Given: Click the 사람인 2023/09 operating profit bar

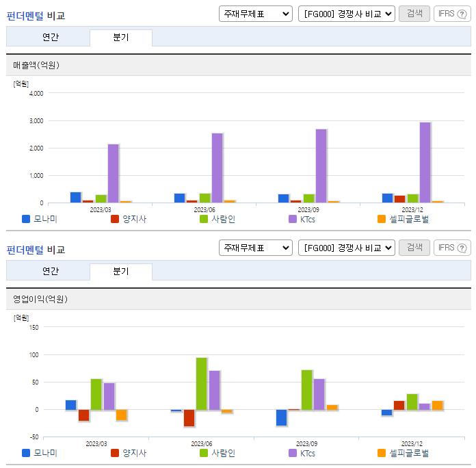Looking at the screenshot, I should tap(306, 390).
